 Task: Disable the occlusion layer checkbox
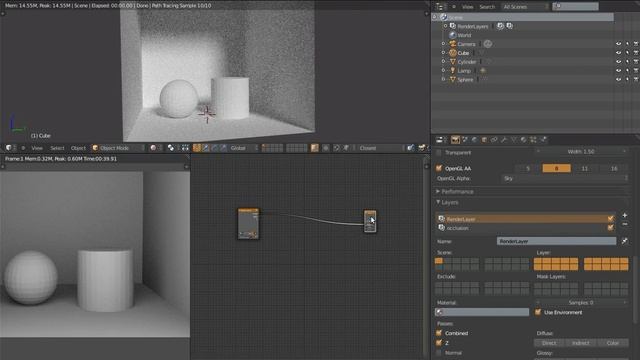(610, 228)
